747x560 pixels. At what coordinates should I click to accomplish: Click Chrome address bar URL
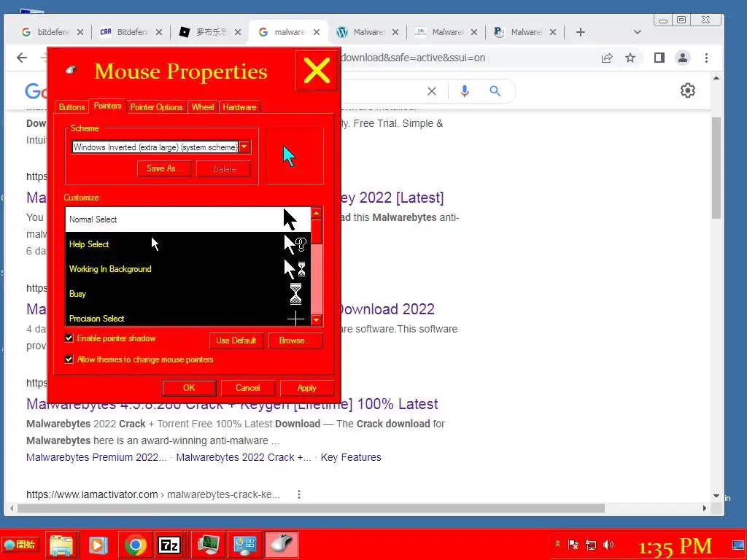pos(413,58)
